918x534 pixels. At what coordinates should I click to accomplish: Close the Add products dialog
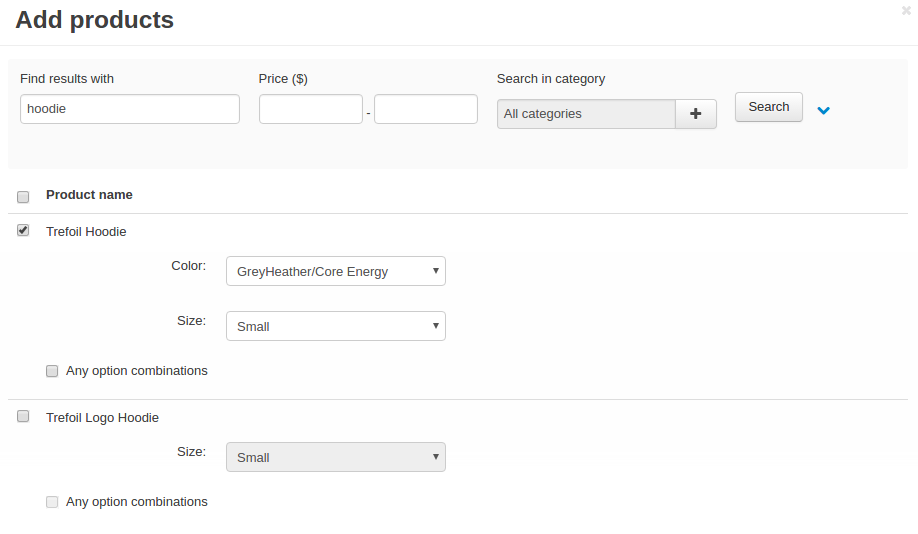[x=906, y=10]
